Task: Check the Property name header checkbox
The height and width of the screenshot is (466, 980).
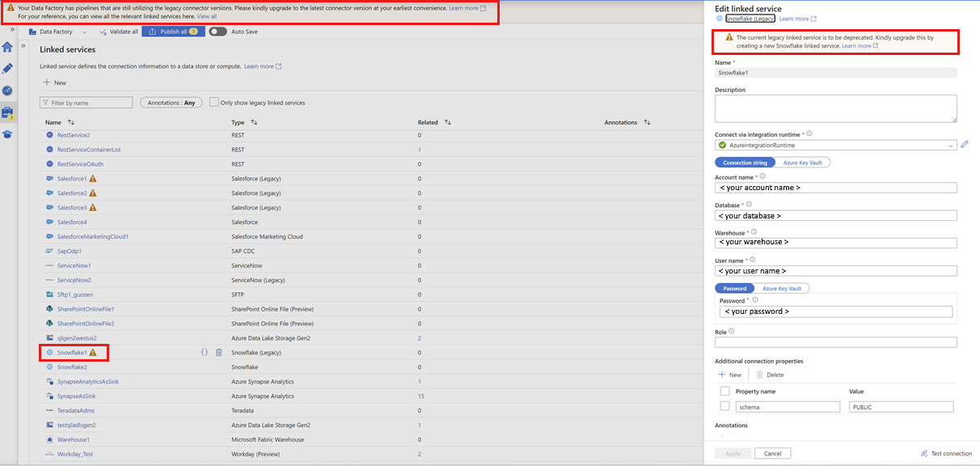Action: 725,391
